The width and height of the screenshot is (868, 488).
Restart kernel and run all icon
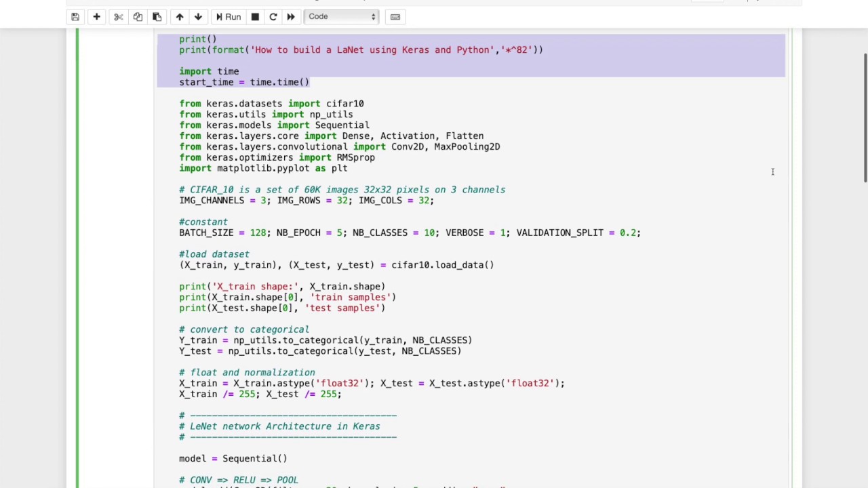[x=291, y=16]
